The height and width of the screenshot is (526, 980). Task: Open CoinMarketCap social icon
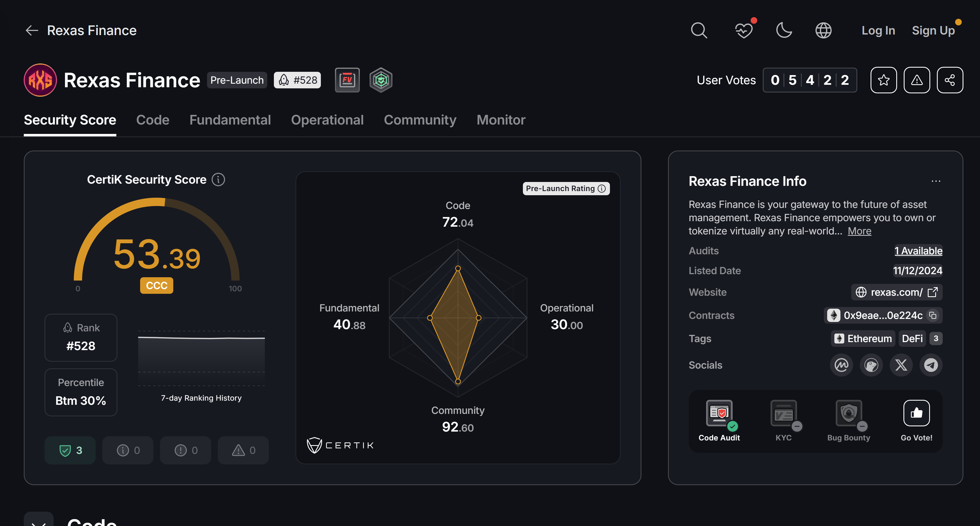click(x=842, y=365)
